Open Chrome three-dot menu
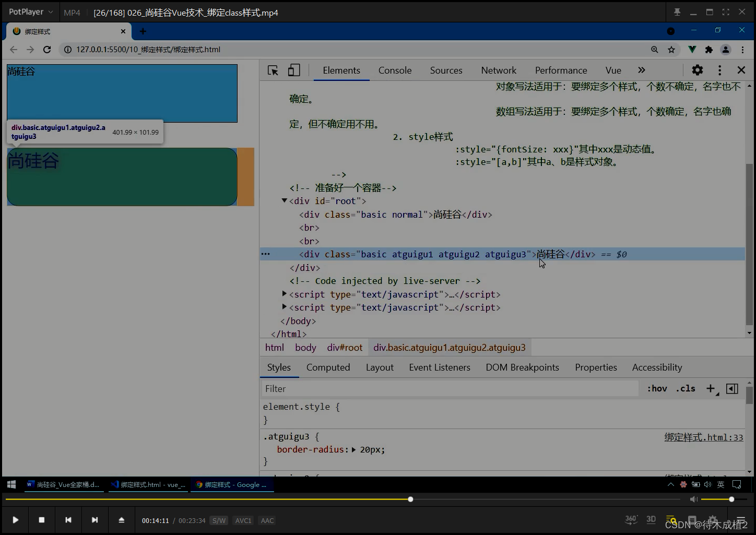756x535 pixels. point(742,50)
